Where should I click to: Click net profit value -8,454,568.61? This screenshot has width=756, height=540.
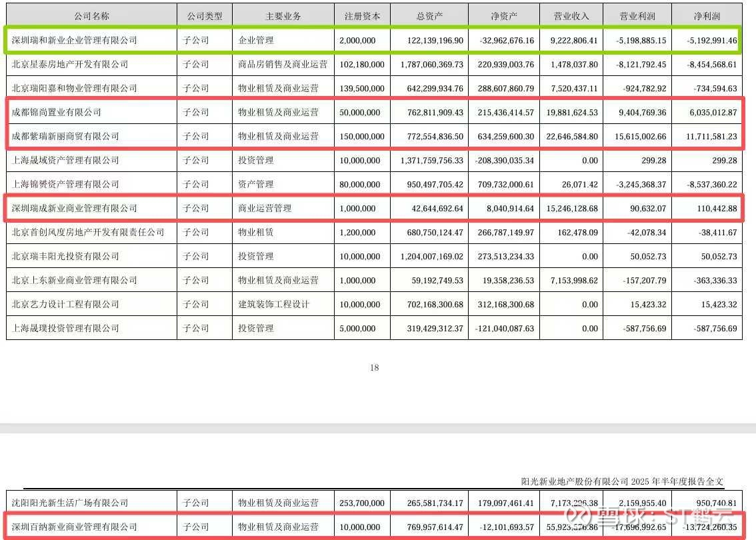pos(712,65)
